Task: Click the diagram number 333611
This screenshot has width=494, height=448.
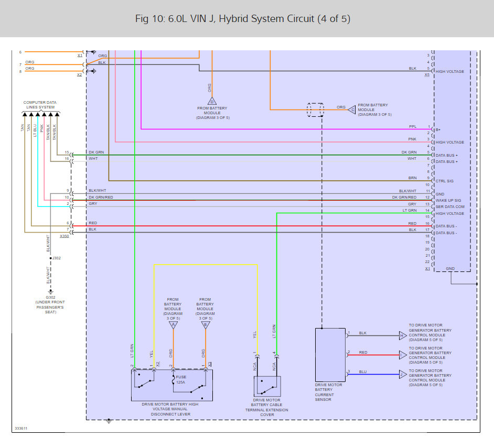Action: point(21,429)
